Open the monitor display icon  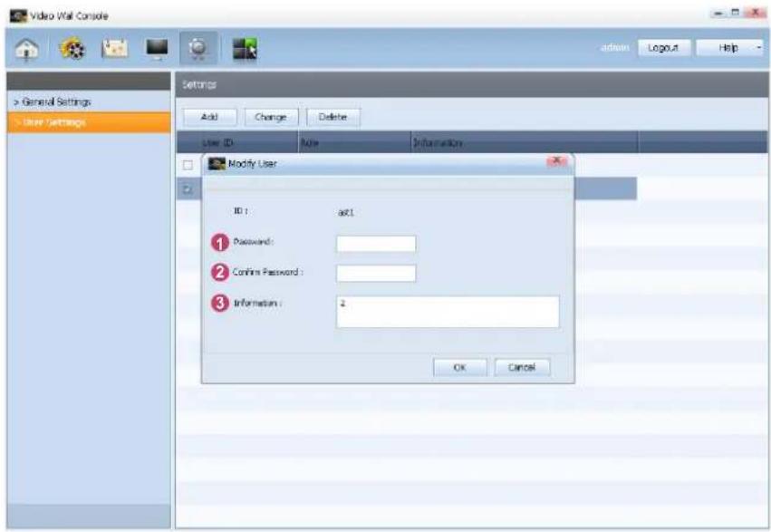pyautogui.click(x=158, y=49)
